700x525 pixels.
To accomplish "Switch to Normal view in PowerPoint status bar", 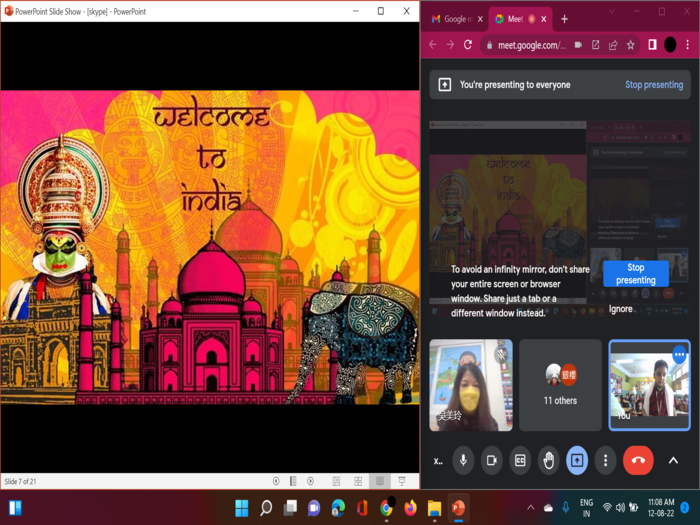I will 336,481.
